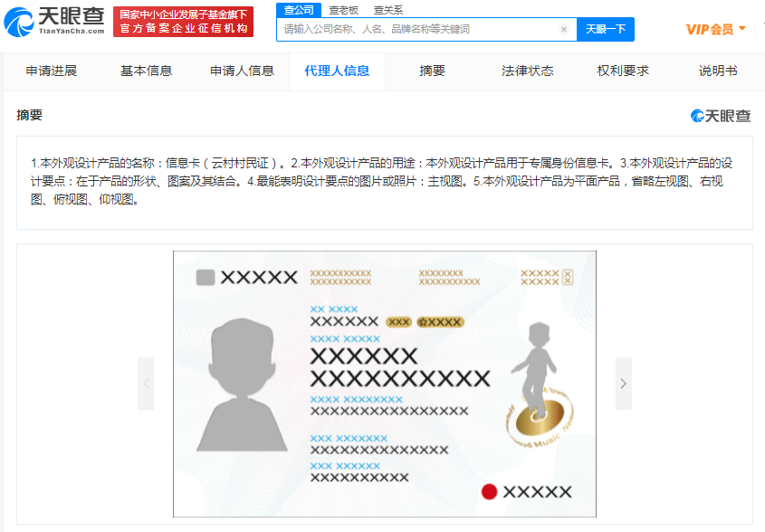765x532 pixels.
Task: Open the 说明书 tab
Action: [x=715, y=70]
